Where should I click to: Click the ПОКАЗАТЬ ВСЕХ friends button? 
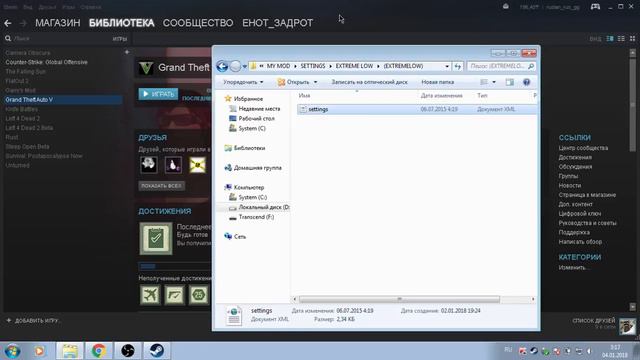(x=162, y=186)
